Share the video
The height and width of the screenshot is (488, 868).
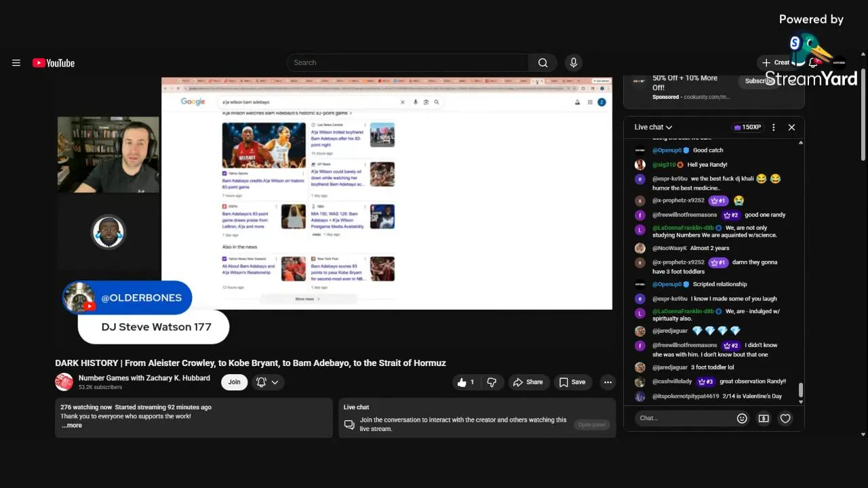[528, 382]
